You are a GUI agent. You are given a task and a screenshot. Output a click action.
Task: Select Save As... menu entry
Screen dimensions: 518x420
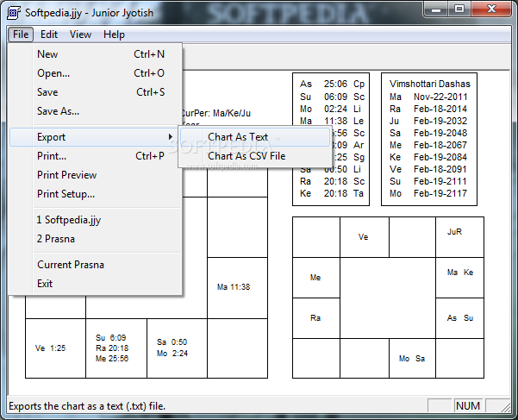coord(95,111)
